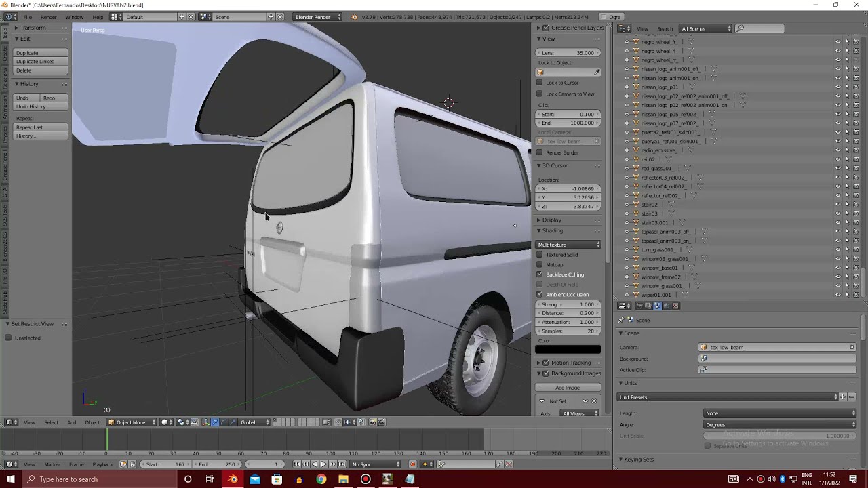Select the translate manipulator arrow icon
Screen dimensions: 868x488
[215, 422]
